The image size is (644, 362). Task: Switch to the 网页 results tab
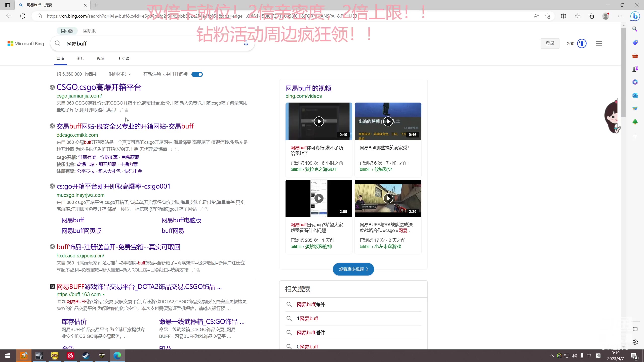click(x=60, y=59)
